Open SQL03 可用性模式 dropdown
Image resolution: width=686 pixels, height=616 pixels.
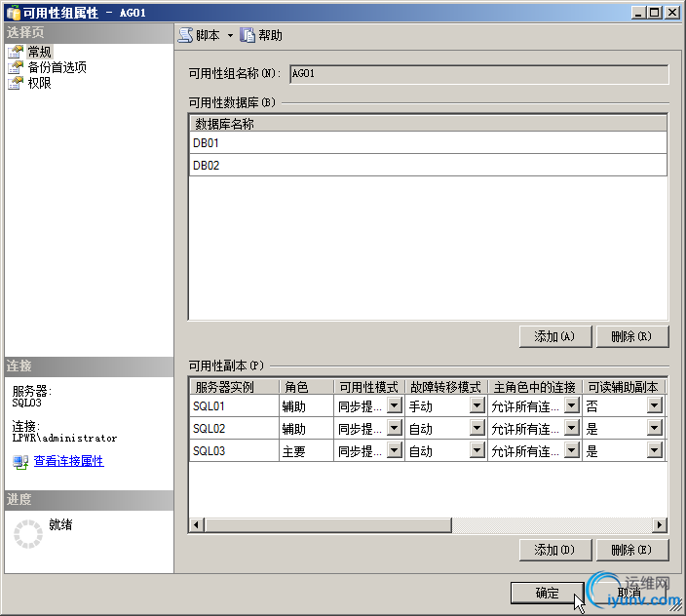(x=395, y=450)
